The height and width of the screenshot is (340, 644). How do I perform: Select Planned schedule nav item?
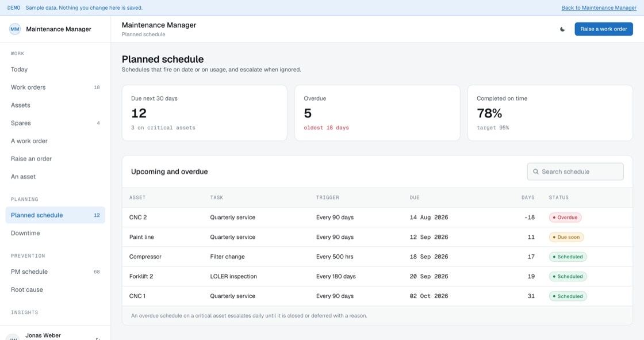pyautogui.click(x=55, y=215)
